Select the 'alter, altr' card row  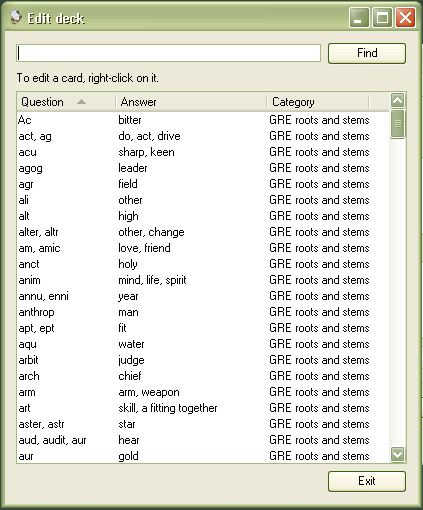point(203,232)
